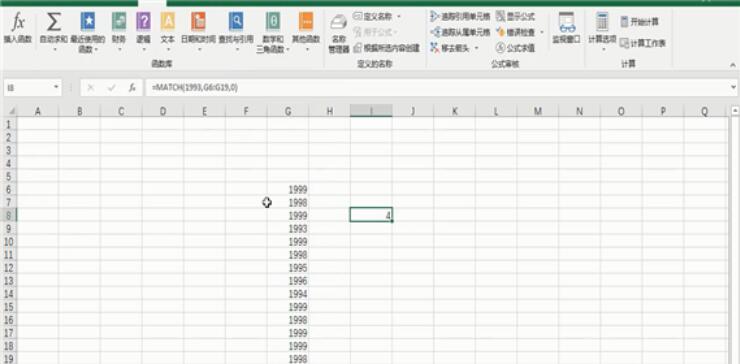Click Create from Selection (根据所选内容创建)
This screenshot has width=740, height=364.
pyautogui.click(x=387, y=48)
